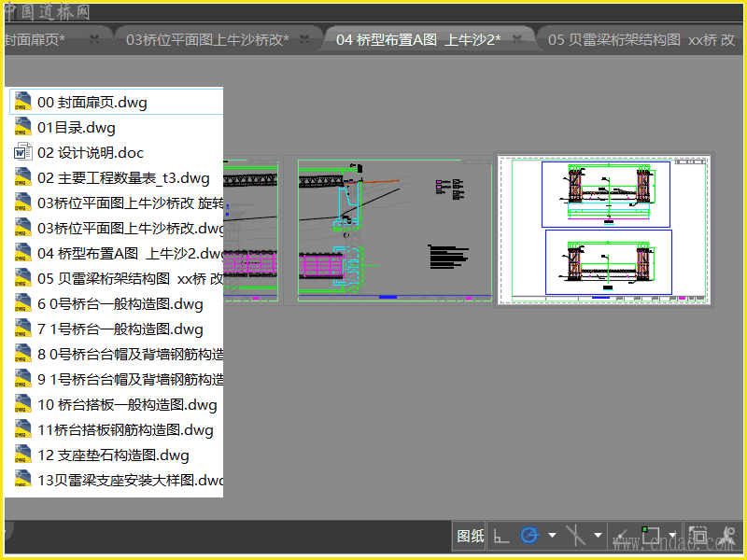Click DWG icon of 04 桥型布置A图 file
747x560 pixels.
click(22, 253)
